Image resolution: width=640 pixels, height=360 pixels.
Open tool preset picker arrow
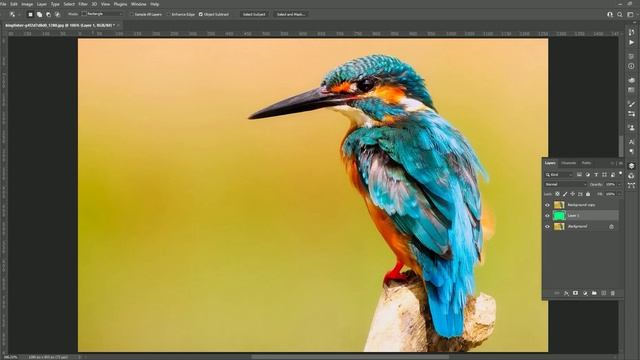click(19, 14)
